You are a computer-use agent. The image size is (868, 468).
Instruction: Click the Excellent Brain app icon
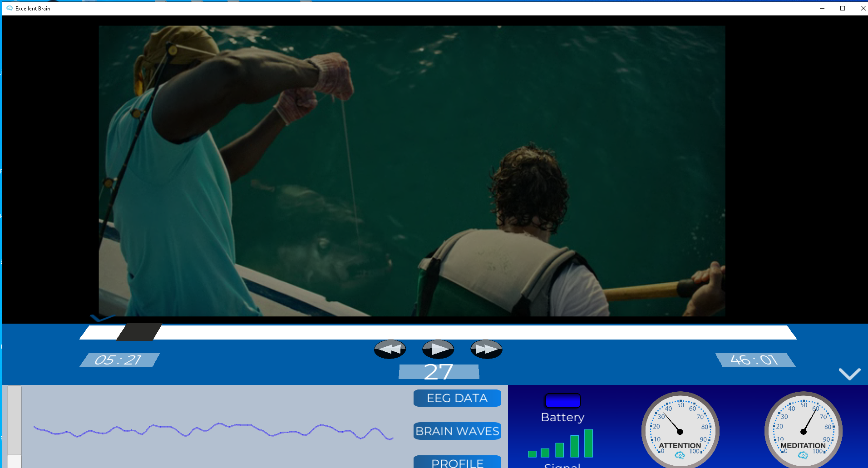click(x=10, y=8)
